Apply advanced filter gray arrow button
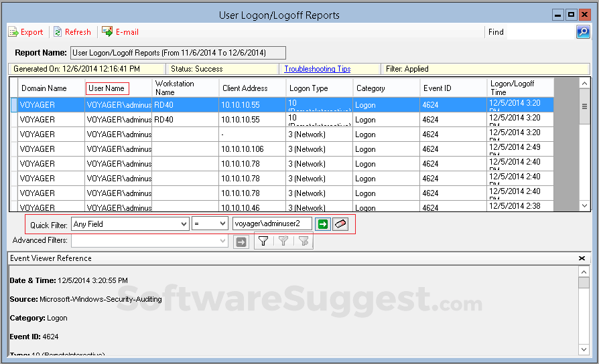Viewport: 599px width, 364px height. click(x=241, y=242)
